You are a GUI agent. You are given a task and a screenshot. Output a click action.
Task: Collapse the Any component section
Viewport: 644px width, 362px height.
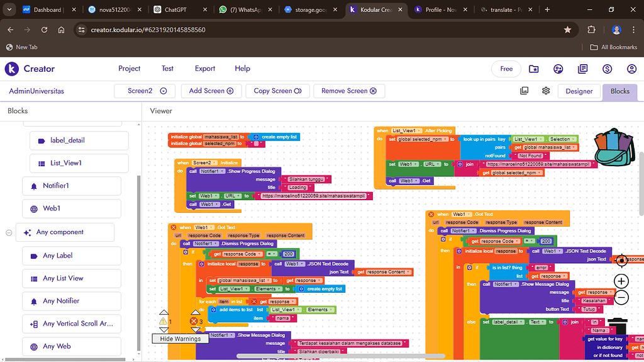[9, 232]
